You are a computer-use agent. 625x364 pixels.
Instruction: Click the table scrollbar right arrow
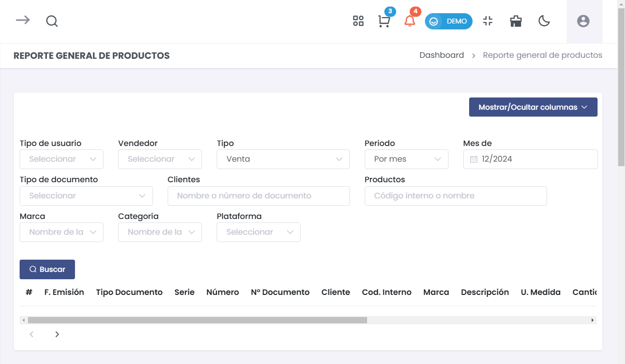[x=593, y=320]
